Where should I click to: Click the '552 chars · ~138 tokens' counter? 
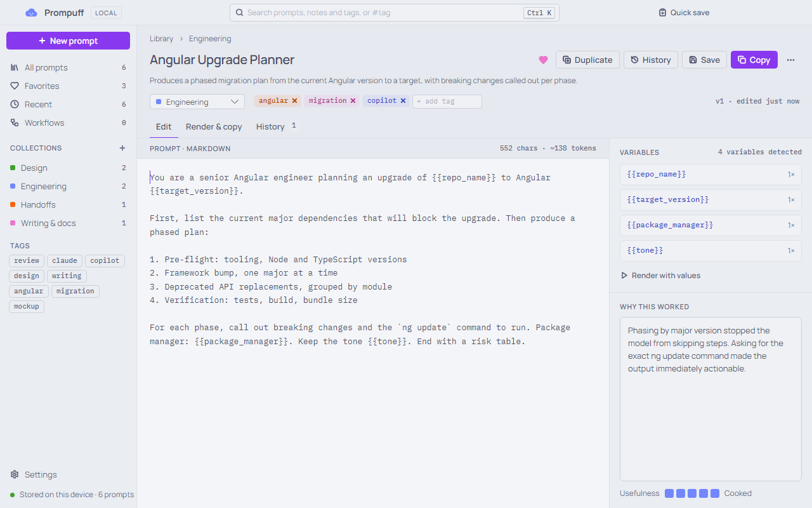coord(548,149)
